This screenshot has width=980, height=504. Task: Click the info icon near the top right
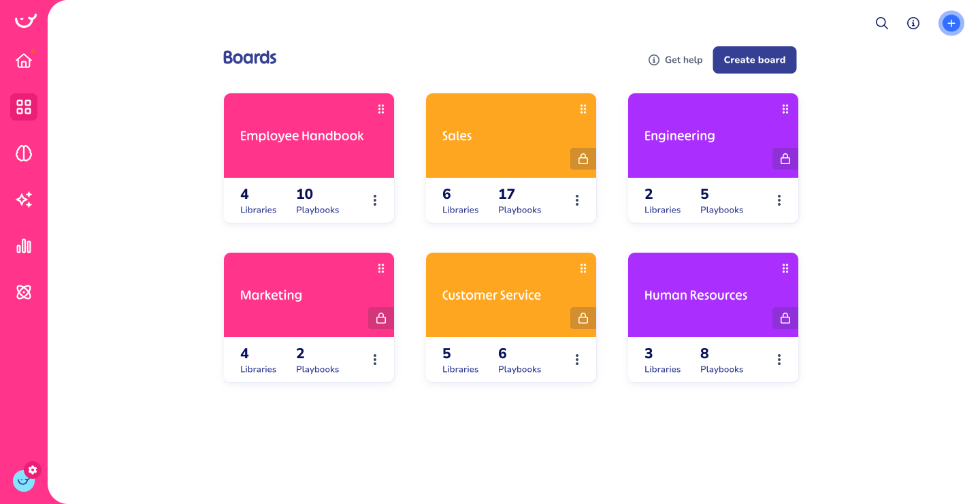coord(913,22)
